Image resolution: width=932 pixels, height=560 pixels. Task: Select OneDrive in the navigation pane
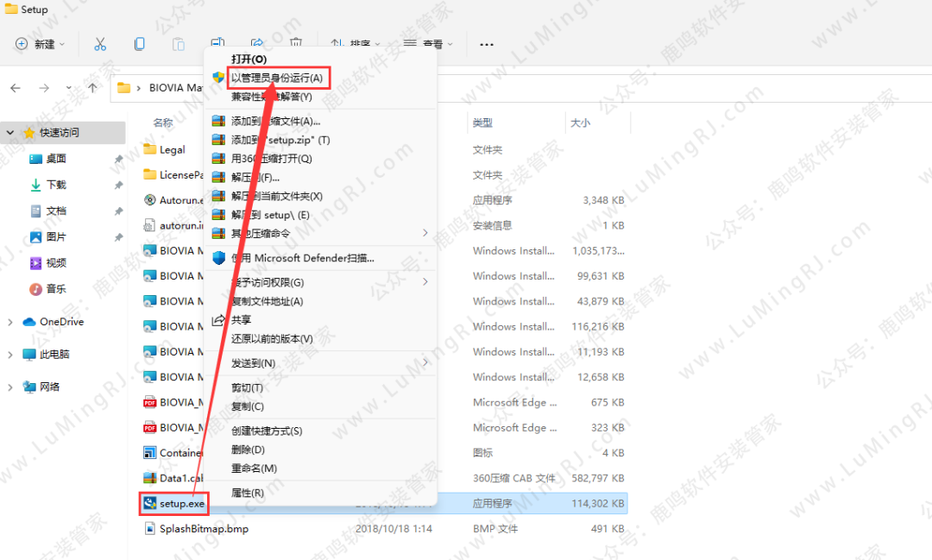pos(61,322)
